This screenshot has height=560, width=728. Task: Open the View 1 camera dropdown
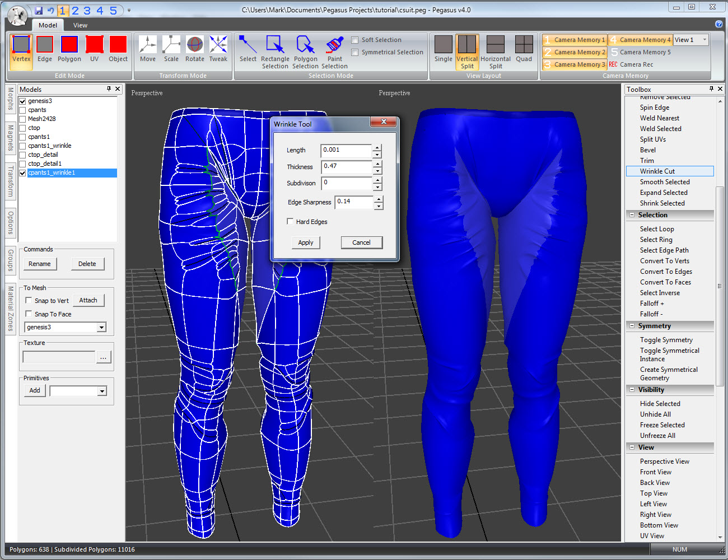coord(704,40)
